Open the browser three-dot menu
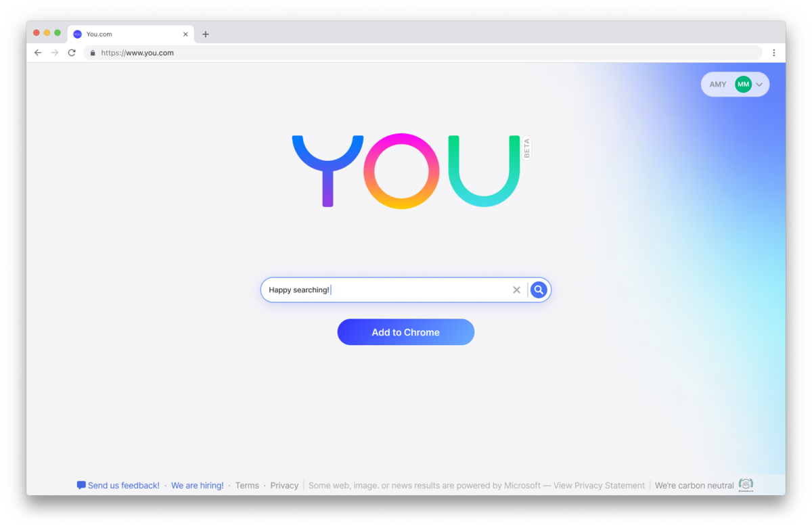 774,53
